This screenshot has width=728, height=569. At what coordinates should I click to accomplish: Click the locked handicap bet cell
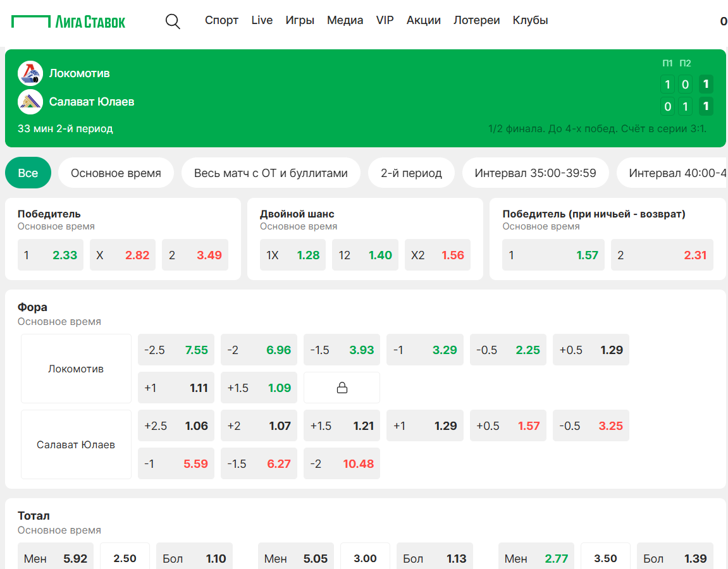point(342,388)
